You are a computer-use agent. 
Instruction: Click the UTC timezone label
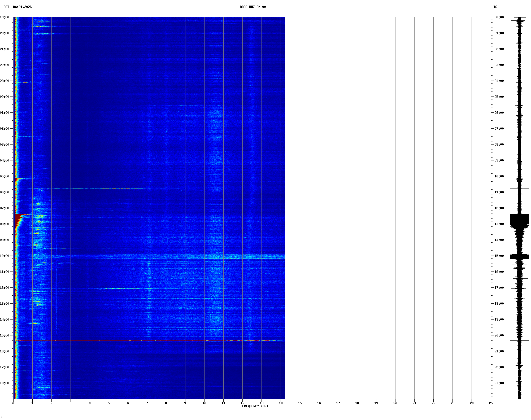pyautogui.click(x=494, y=7)
